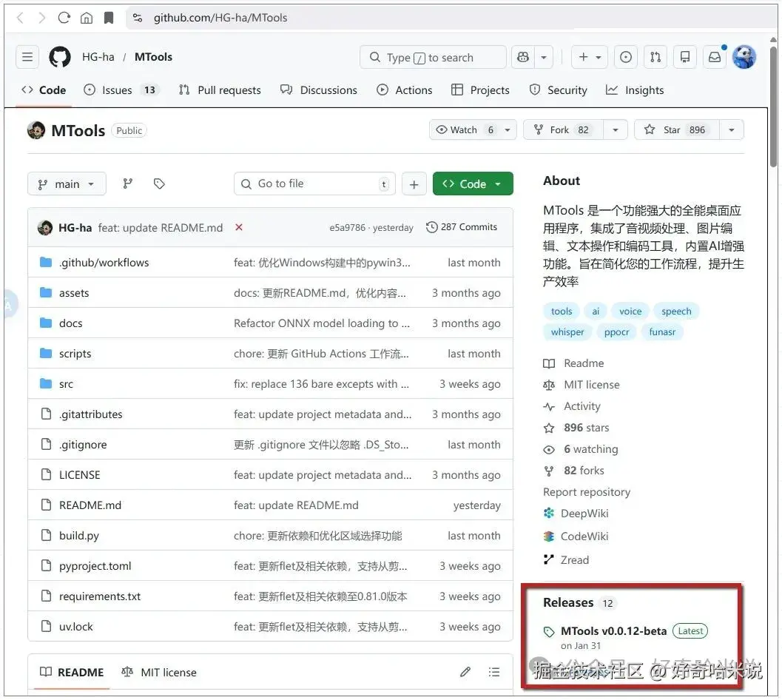Click the GitHub octocat logo
782x700 pixels.
[60, 56]
